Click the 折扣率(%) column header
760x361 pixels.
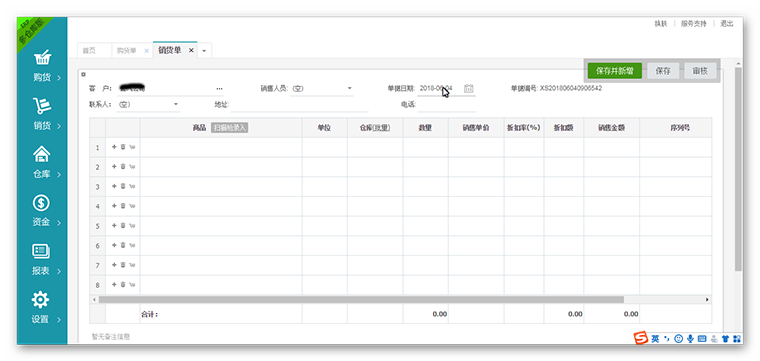[x=523, y=128]
